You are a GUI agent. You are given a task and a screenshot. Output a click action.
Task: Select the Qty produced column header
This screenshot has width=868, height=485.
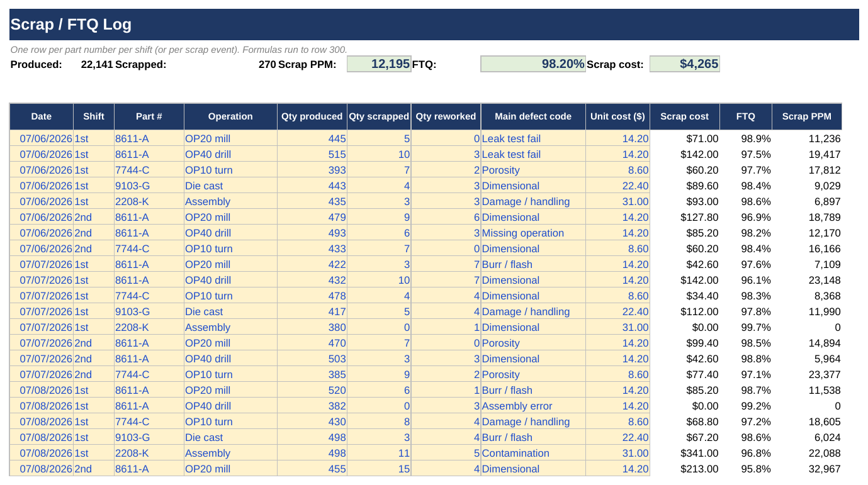tap(312, 116)
